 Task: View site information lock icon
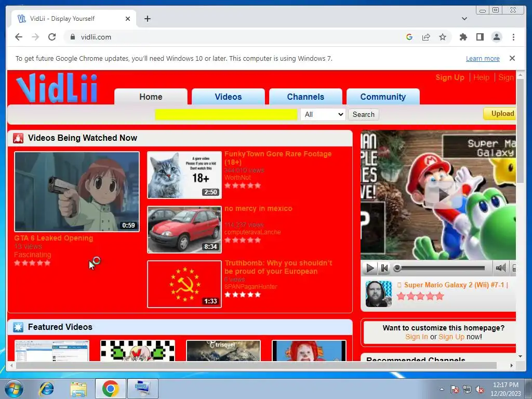(x=72, y=37)
